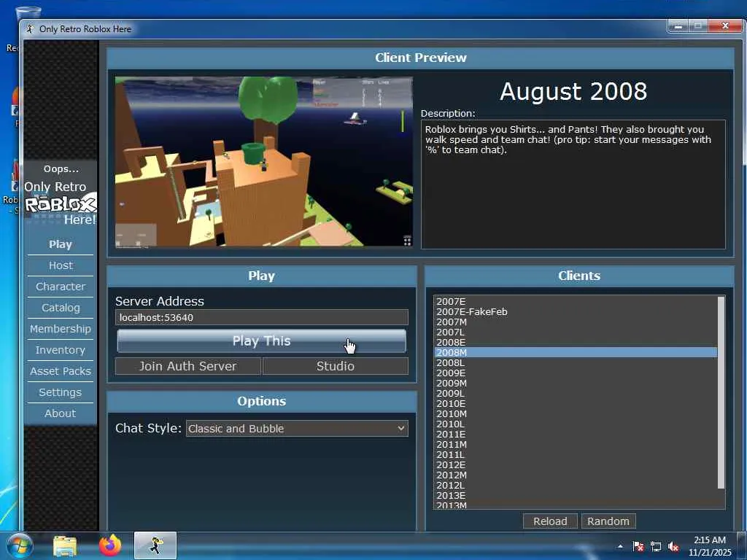Select client 2007L
The image size is (747, 560).
click(576, 332)
